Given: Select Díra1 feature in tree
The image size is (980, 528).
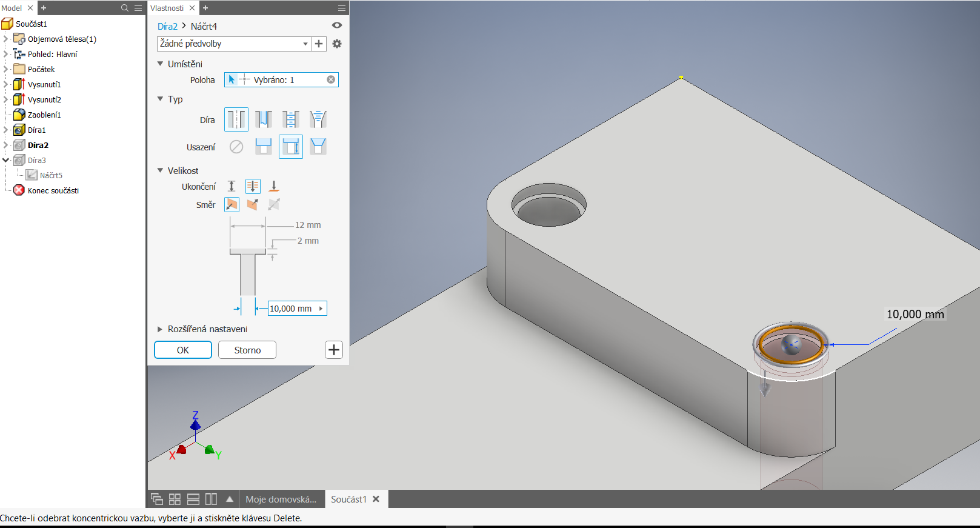Looking at the screenshot, I should click(36, 130).
